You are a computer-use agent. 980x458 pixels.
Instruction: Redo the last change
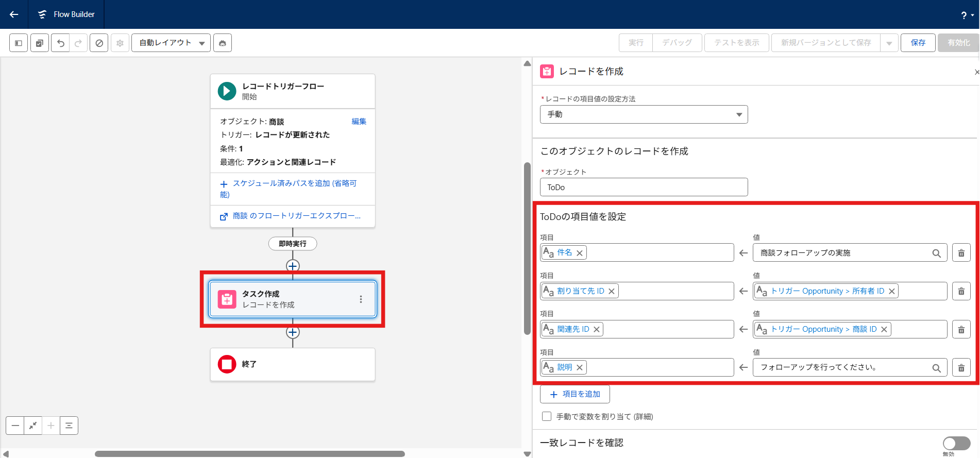coord(78,43)
